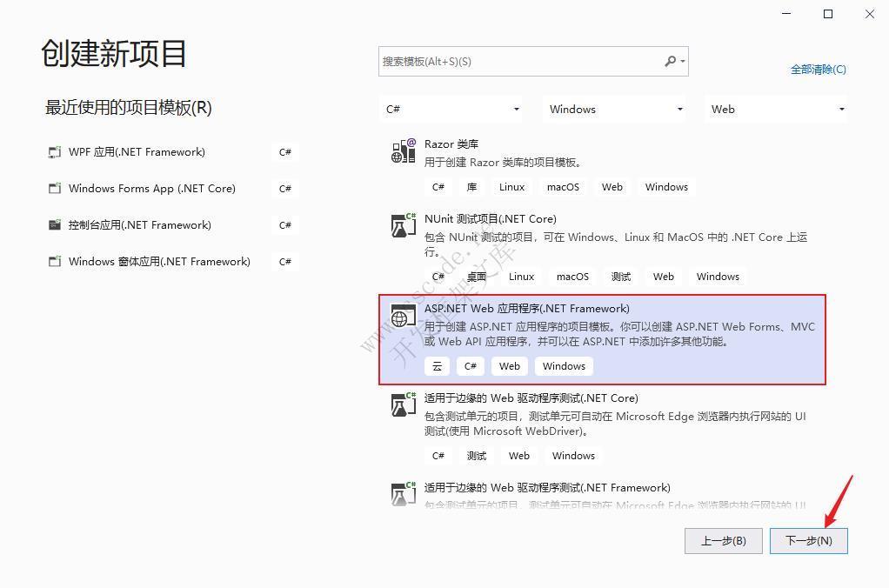Open the C# language filter dropdown
The width and height of the screenshot is (889, 588).
click(x=453, y=109)
